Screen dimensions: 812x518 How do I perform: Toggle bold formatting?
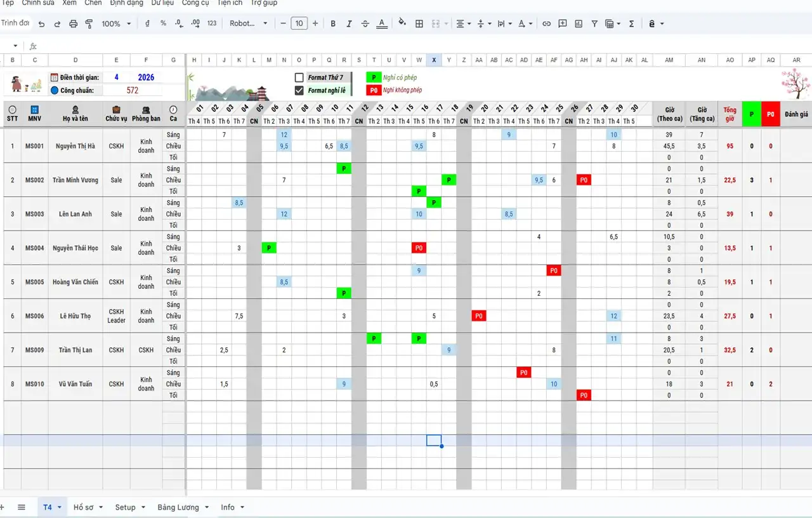pyautogui.click(x=333, y=24)
